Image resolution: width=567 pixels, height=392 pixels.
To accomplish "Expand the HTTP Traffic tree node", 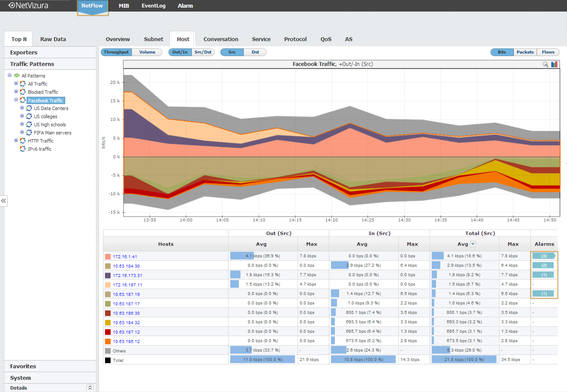I will [x=16, y=140].
